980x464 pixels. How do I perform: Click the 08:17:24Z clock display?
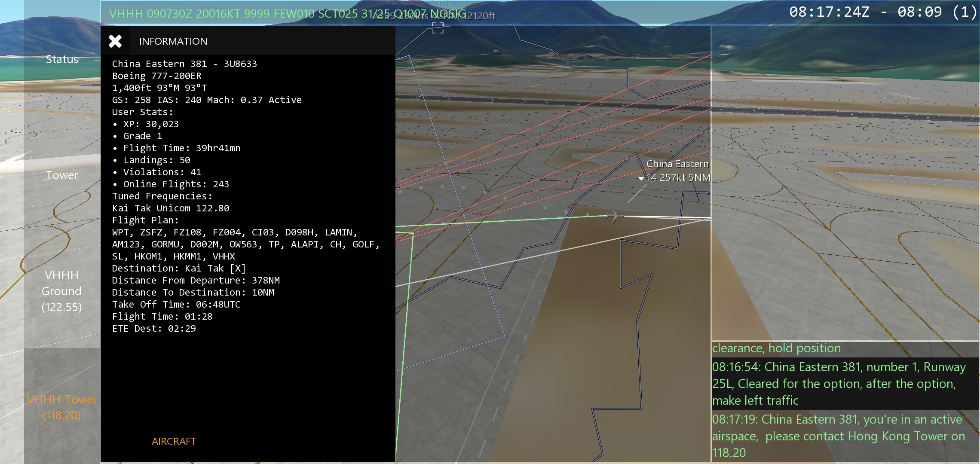(829, 12)
